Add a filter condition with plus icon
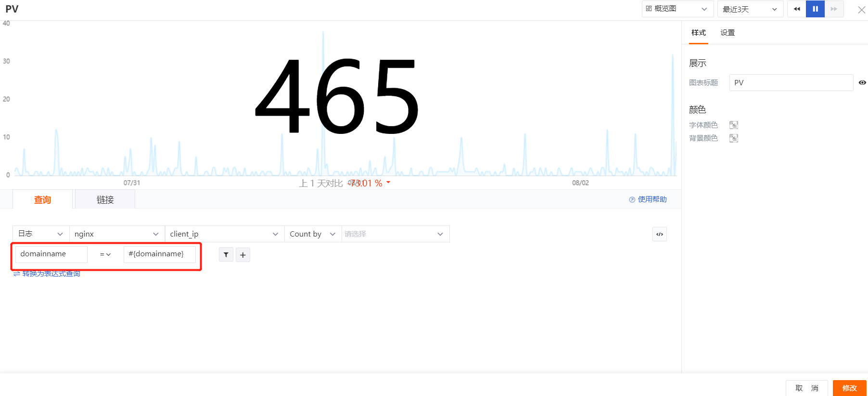Image resolution: width=868 pixels, height=396 pixels. tap(243, 255)
